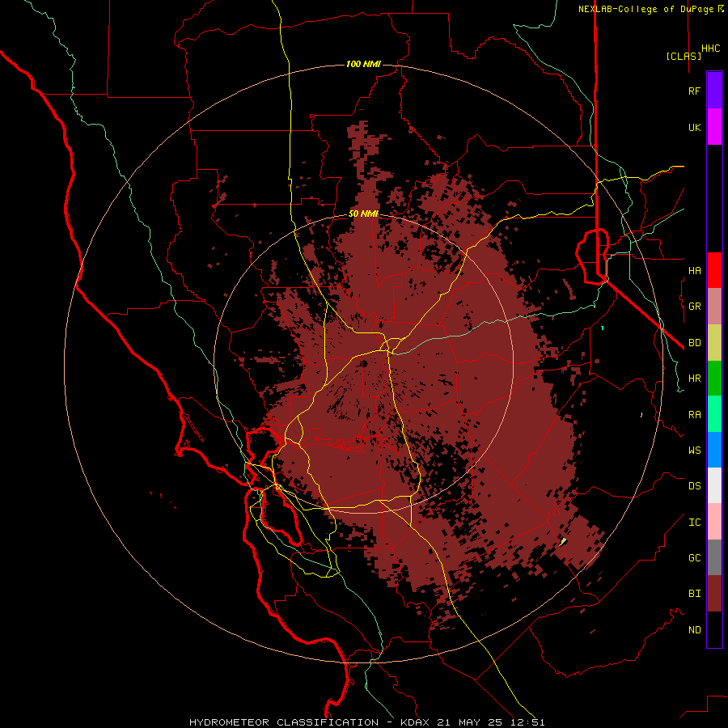
Task: Click the IC legend label
Action: coord(694,523)
